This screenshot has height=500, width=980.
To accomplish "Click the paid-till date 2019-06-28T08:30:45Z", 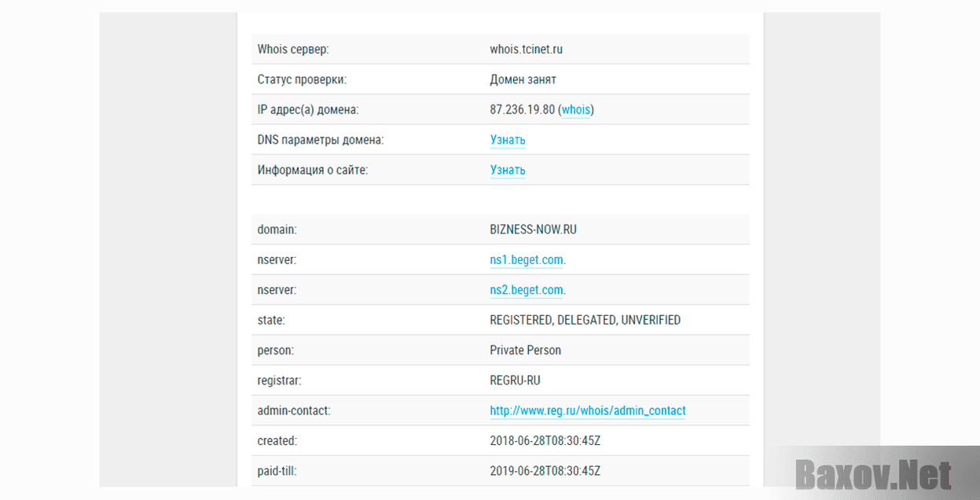I will click(545, 471).
